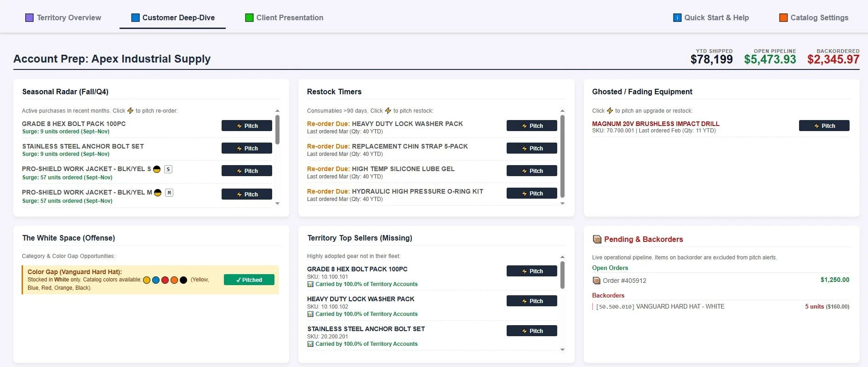Click the box icon beside Pending & Backorders

(597, 239)
